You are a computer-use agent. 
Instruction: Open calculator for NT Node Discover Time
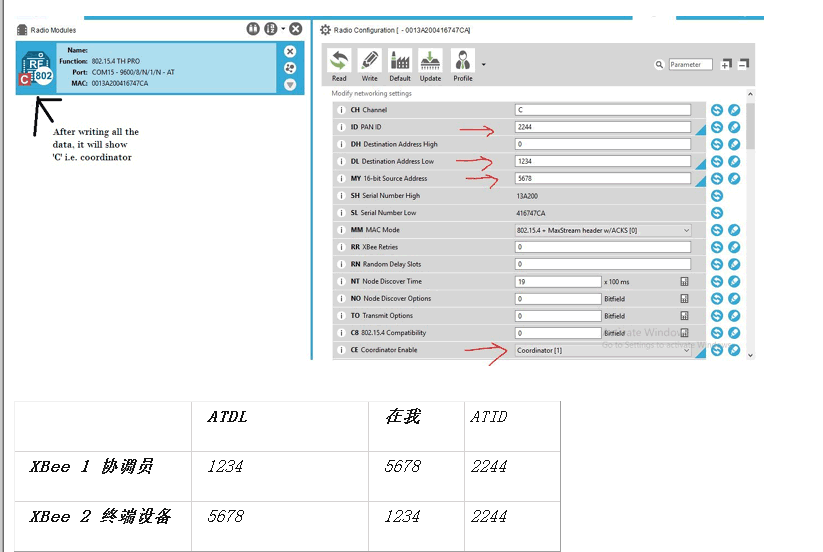684,282
